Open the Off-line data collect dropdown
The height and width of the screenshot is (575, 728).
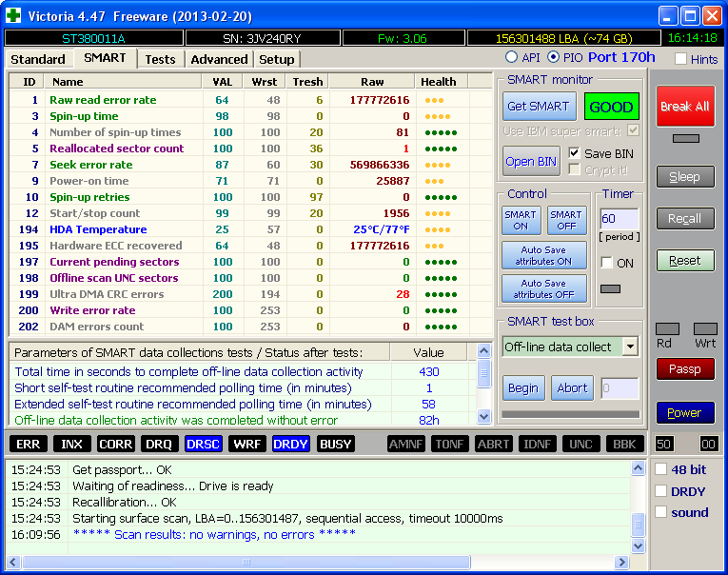click(629, 347)
